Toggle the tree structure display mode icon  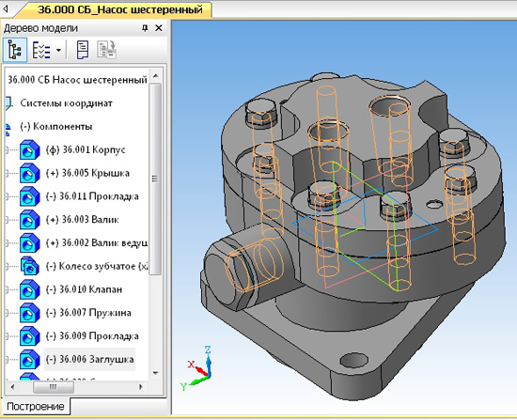click(15, 50)
